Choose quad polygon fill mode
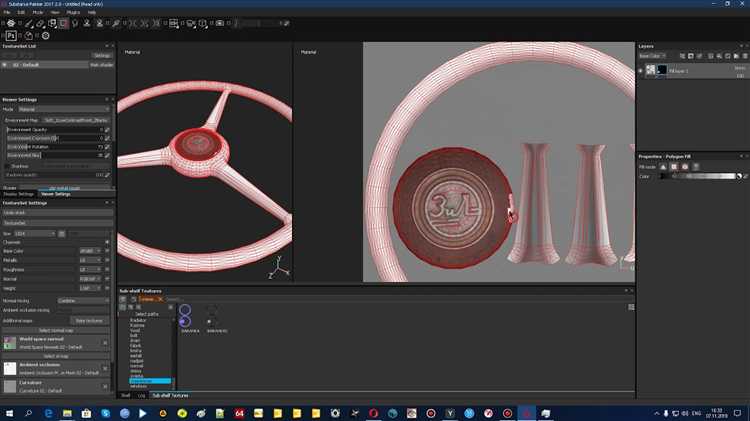Image resolution: width=750 pixels, height=421 pixels. [x=674, y=166]
